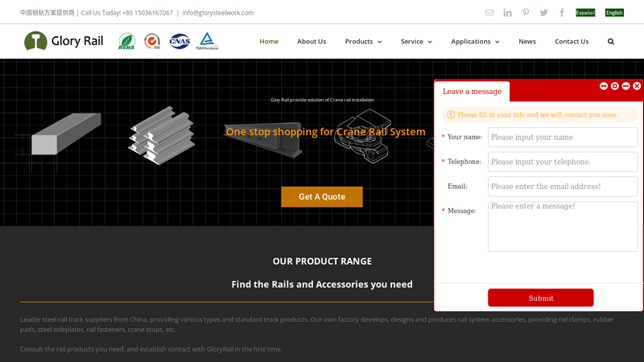Switch language to Español

point(585,13)
